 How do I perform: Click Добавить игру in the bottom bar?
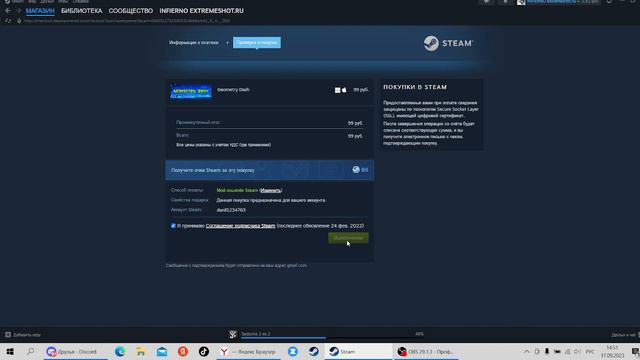point(27,335)
